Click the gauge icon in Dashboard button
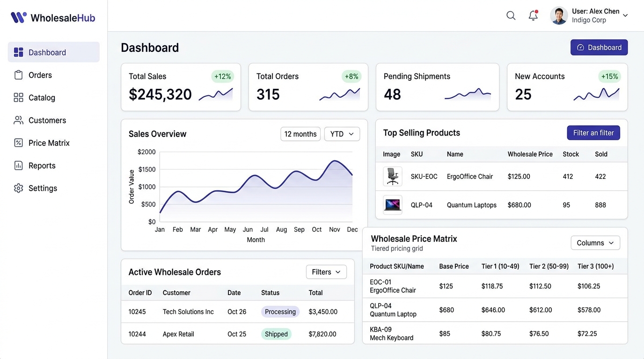644x359 pixels. [x=580, y=47]
